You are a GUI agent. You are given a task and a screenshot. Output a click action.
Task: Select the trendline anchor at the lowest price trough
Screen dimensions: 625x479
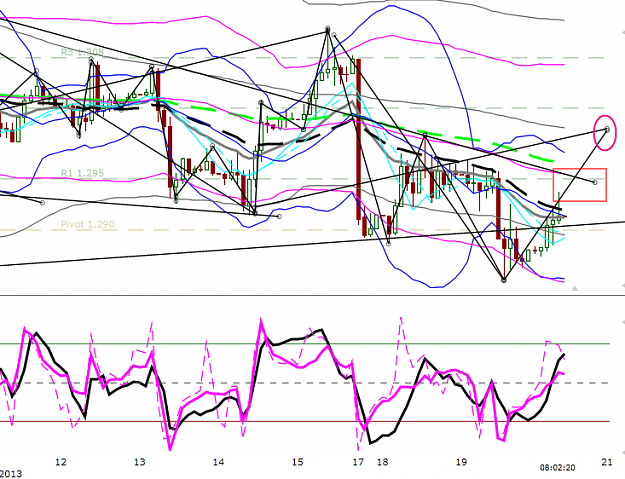(504, 280)
